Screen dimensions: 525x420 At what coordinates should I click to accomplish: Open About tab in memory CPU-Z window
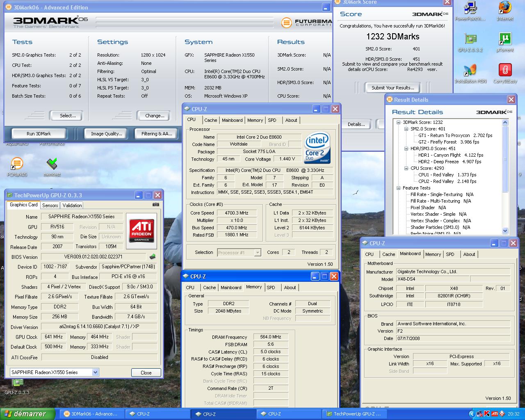pos(290,288)
